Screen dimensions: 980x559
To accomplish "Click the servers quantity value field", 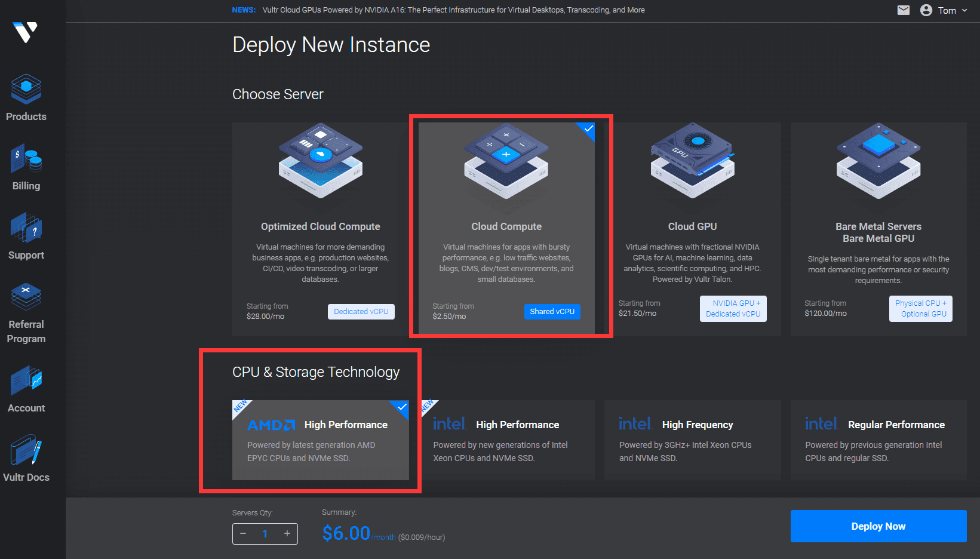I will pos(265,534).
